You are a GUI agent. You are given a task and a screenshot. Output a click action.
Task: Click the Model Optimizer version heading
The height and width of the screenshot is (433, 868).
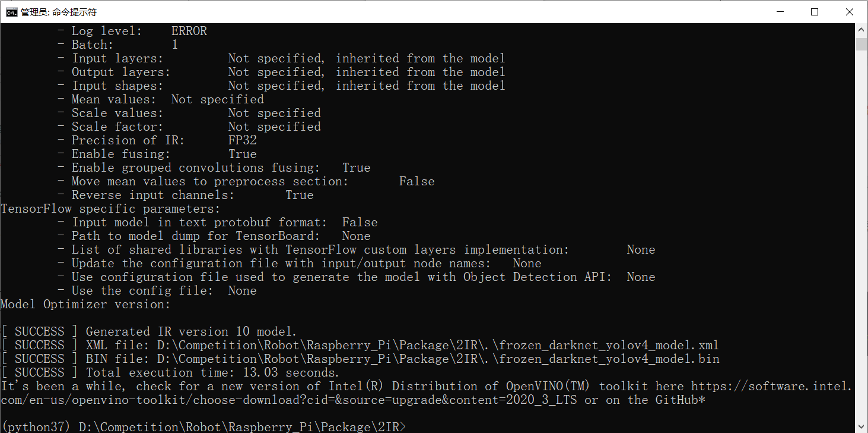coord(86,304)
